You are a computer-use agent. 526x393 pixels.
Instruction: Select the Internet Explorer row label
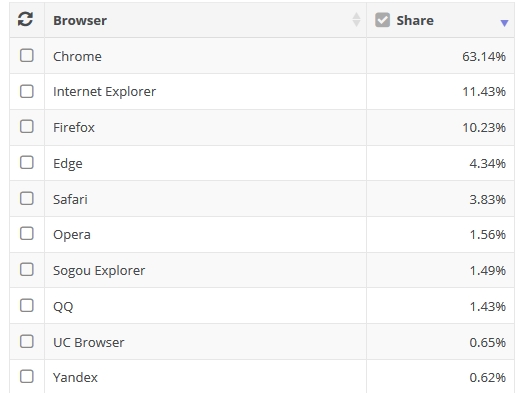tap(104, 92)
